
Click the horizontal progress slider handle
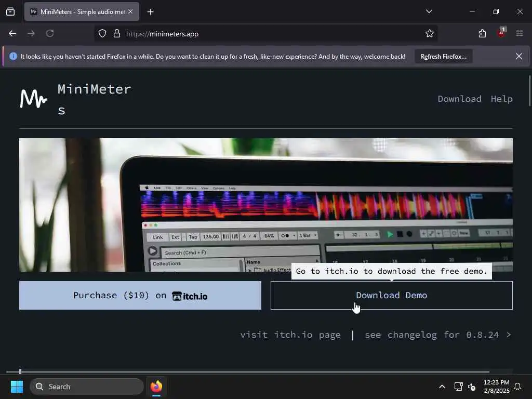click(x=20, y=371)
